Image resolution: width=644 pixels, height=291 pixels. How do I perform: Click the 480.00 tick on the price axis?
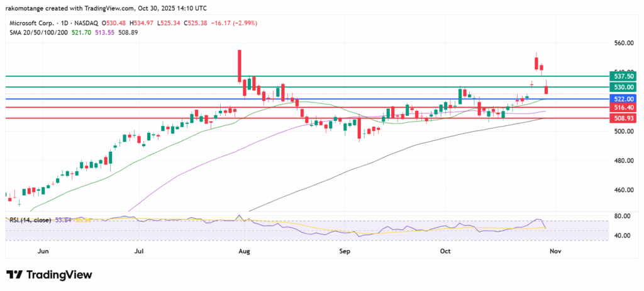click(x=623, y=161)
